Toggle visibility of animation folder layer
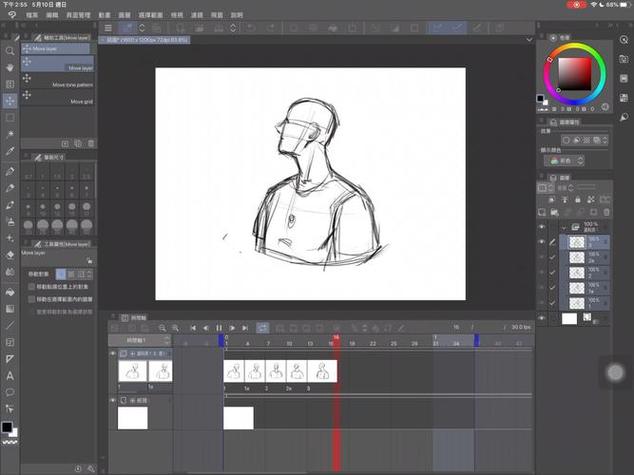 click(542, 227)
